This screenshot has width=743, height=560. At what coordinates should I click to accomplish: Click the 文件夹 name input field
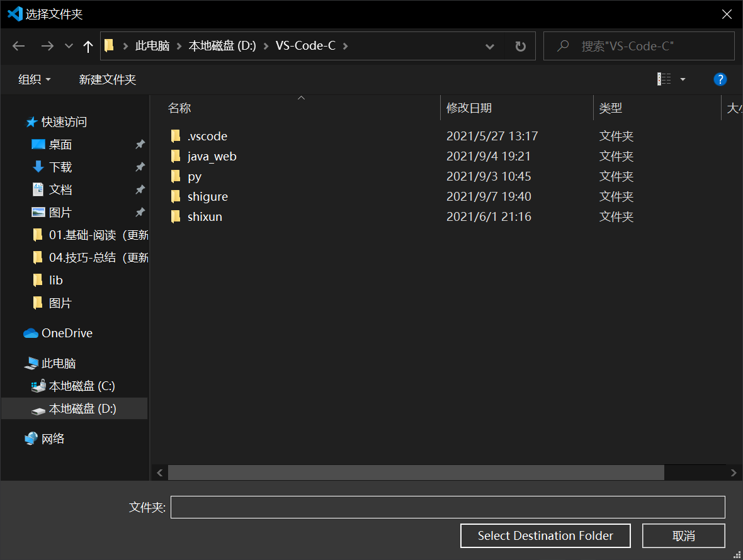click(448, 507)
